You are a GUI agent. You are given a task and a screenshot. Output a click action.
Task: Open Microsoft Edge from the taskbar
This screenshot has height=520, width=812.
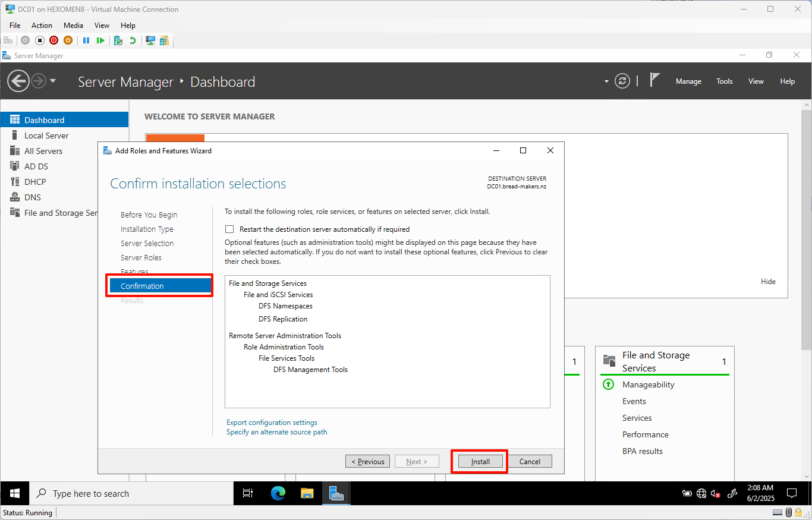278,493
